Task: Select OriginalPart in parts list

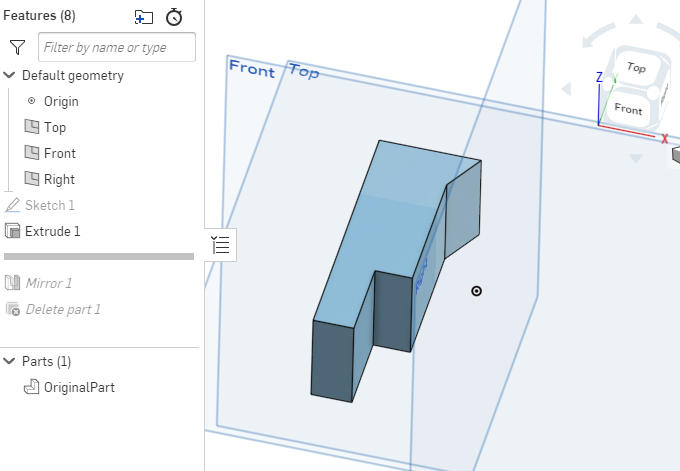Action: click(x=79, y=387)
